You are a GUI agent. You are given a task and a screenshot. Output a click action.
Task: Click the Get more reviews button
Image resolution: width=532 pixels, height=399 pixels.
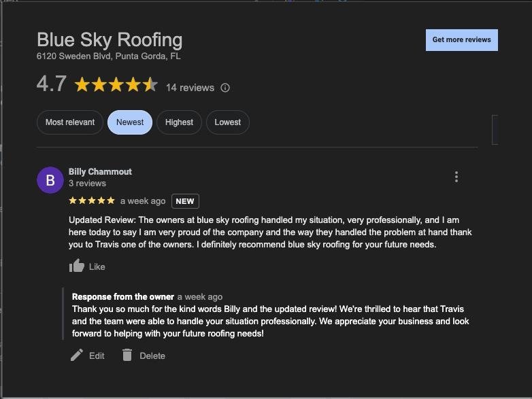coord(462,40)
